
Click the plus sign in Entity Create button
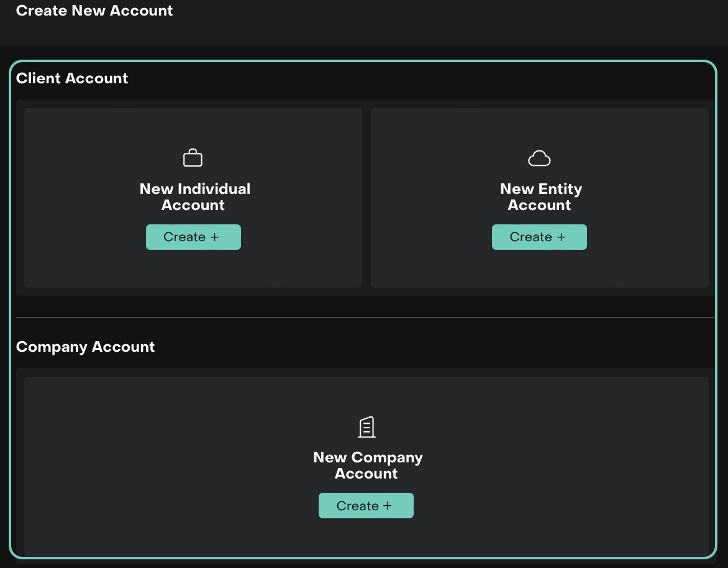pos(561,237)
